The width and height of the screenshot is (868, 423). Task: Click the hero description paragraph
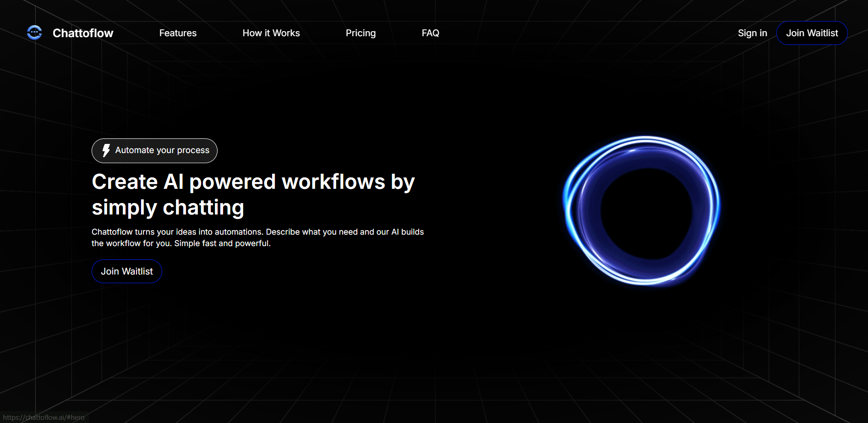coord(258,237)
